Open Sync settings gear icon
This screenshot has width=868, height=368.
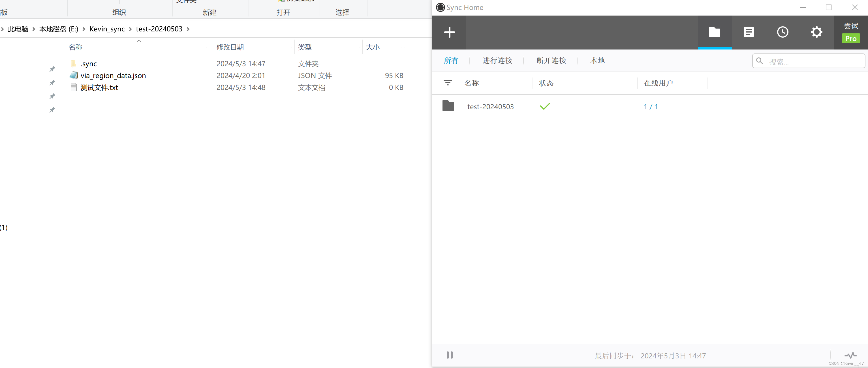coord(816,32)
